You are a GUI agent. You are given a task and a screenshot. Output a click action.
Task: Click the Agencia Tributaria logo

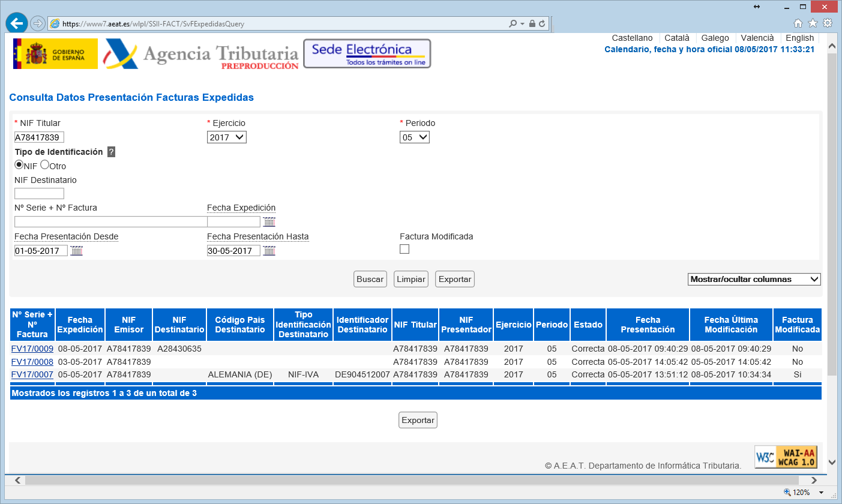(x=200, y=55)
